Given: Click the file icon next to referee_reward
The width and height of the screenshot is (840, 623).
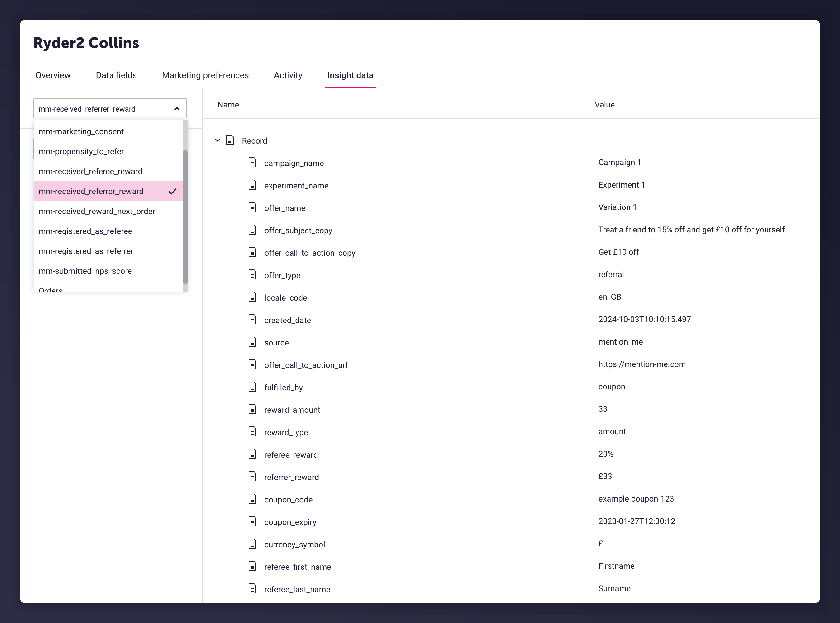Looking at the screenshot, I should pos(252,454).
